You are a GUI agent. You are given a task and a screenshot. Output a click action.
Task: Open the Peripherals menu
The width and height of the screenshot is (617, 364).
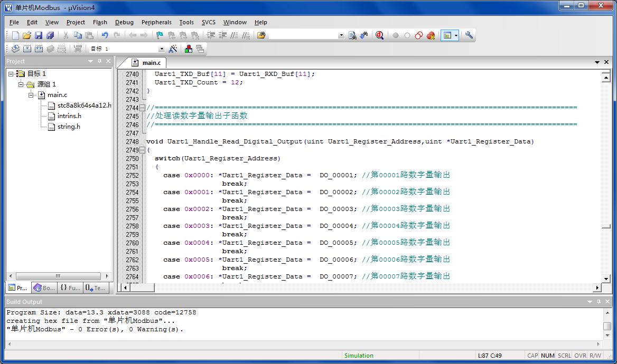point(156,22)
